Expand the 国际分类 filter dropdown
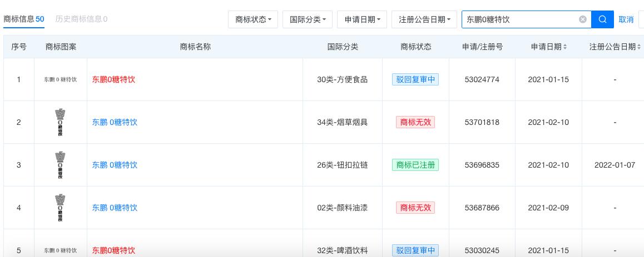Screen dimensions: 644x257 pos(308,19)
